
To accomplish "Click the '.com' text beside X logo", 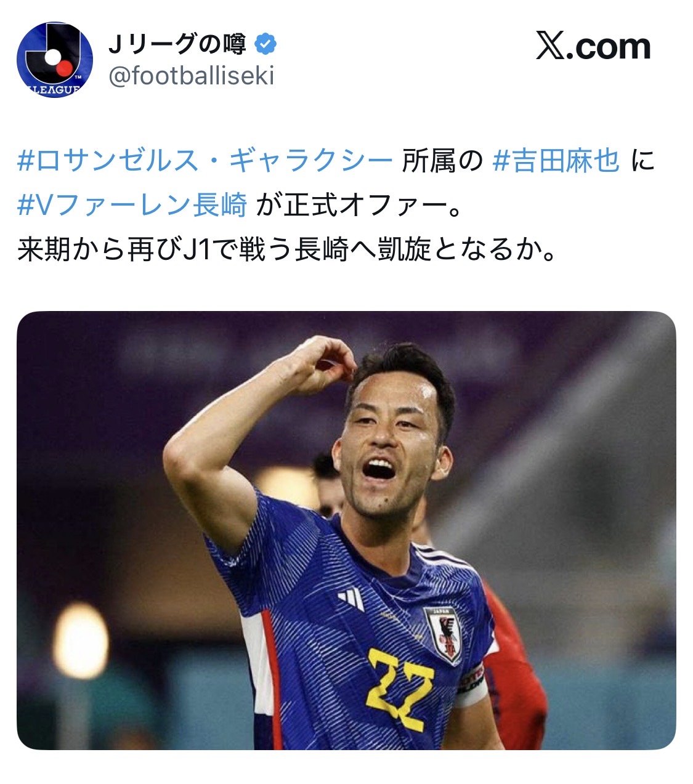I will pyautogui.click(x=608, y=47).
